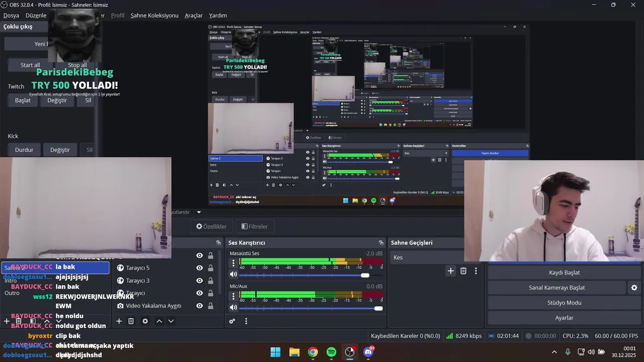The width and height of the screenshot is (644, 362).
Task: Enable Stüdyo Modu
Action: click(564, 303)
